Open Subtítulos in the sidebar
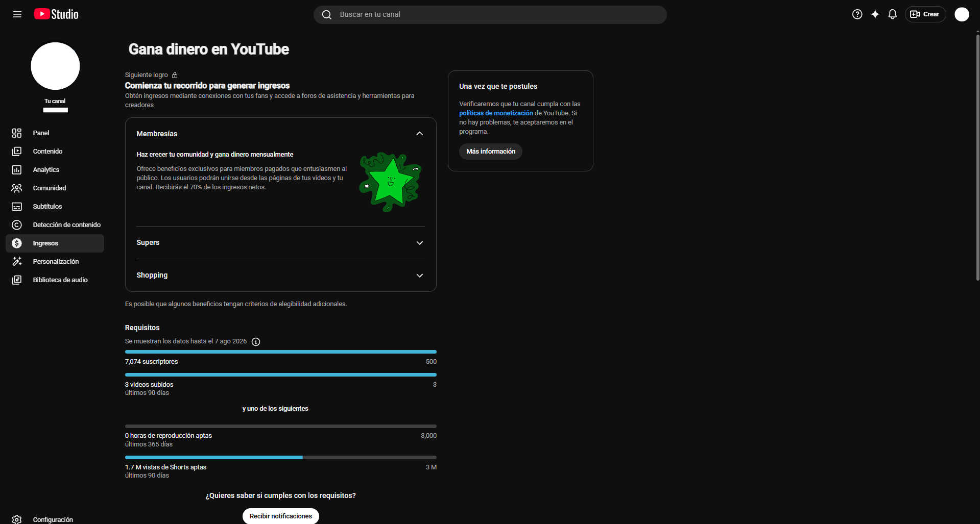Image resolution: width=980 pixels, height=524 pixels. (x=55, y=207)
